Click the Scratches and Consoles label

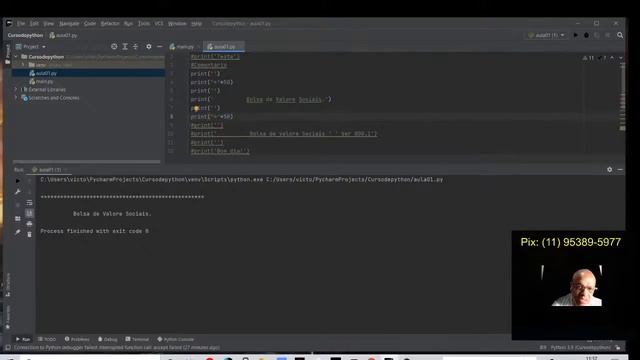pyautogui.click(x=54, y=98)
